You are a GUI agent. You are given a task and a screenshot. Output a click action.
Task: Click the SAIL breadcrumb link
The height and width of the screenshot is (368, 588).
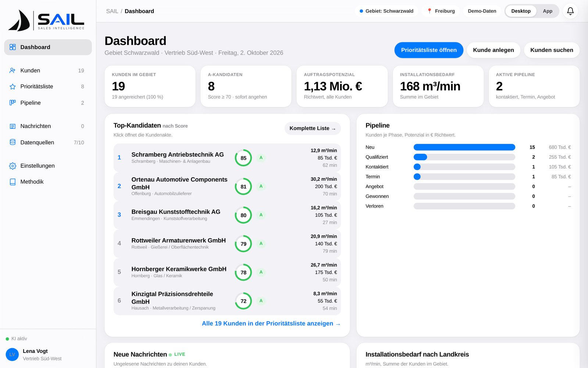point(112,11)
